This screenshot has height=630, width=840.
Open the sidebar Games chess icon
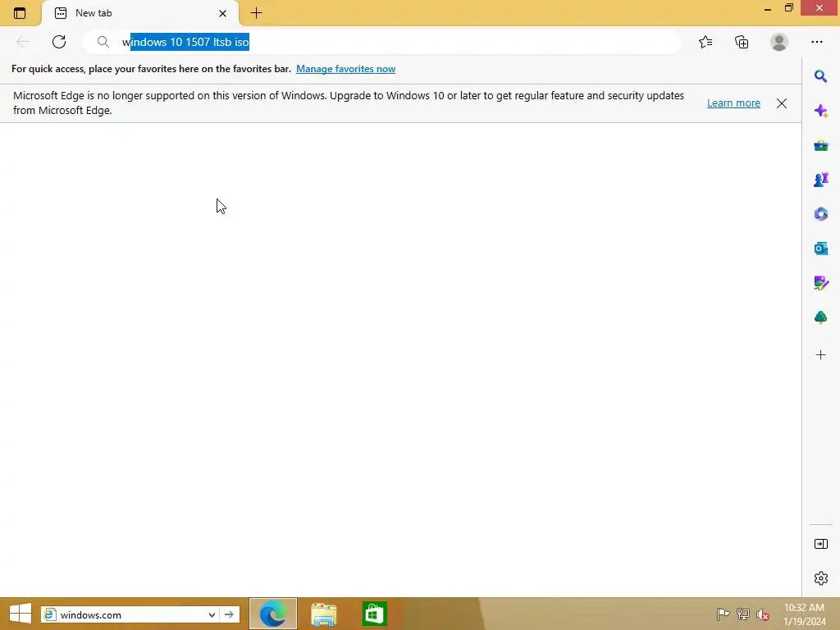820,180
